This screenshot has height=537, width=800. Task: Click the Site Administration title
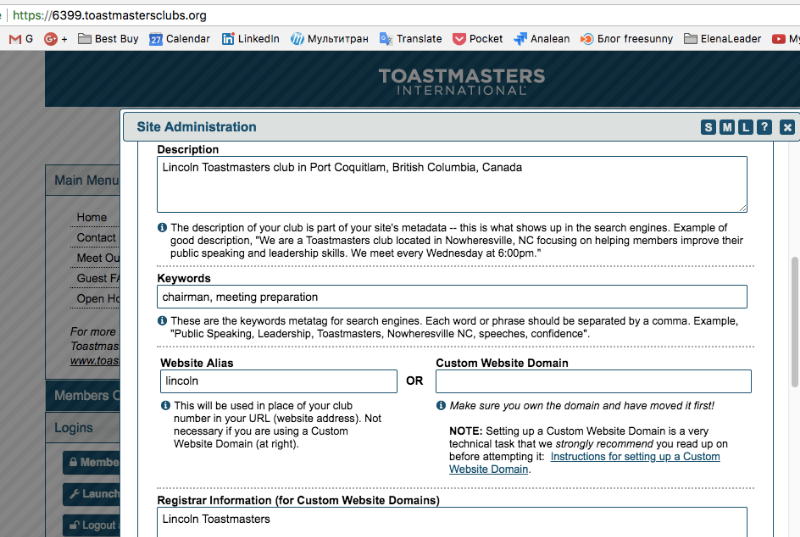196,127
